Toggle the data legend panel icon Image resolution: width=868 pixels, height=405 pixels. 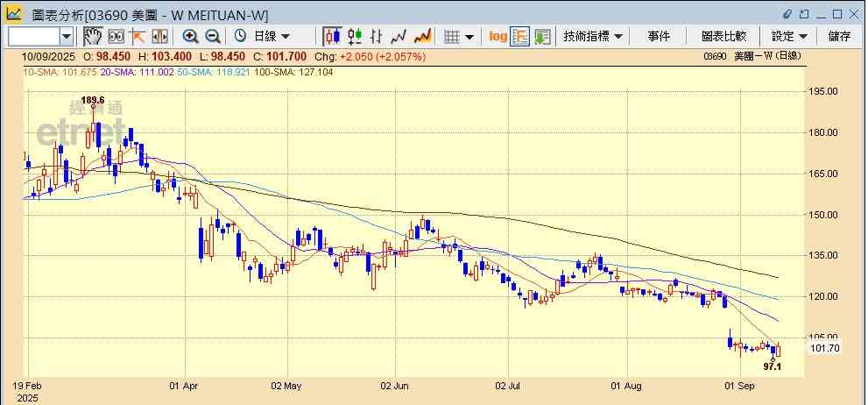(520, 37)
